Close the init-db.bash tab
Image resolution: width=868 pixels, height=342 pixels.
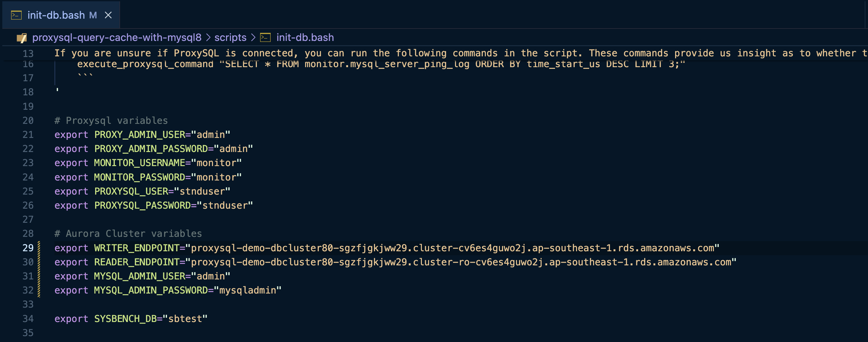tap(108, 15)
